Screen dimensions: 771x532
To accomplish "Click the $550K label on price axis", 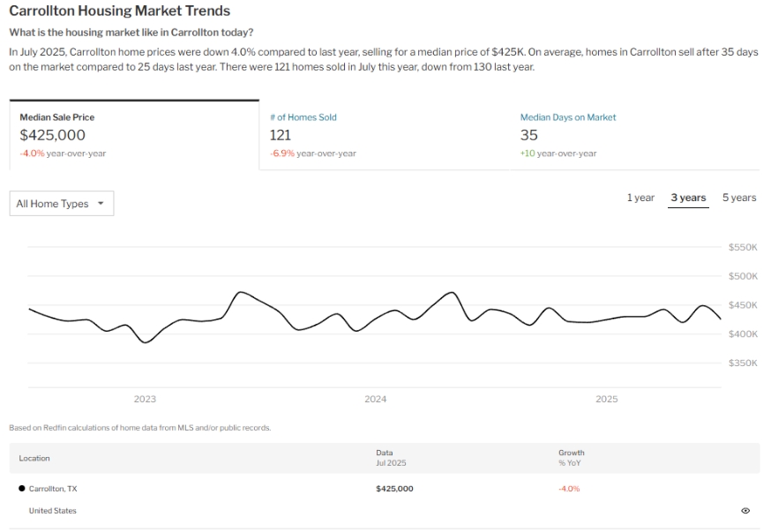I will [x=743, y=248].
